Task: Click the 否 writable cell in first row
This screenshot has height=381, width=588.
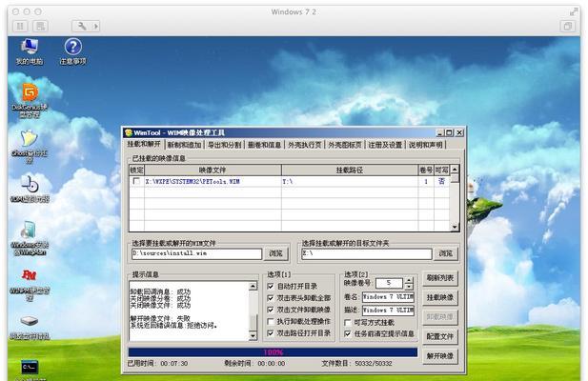Action: tap(441, 181)
